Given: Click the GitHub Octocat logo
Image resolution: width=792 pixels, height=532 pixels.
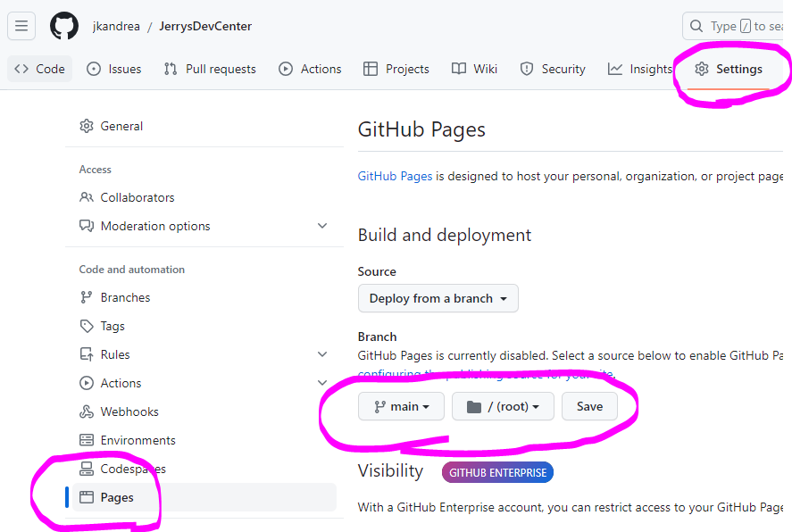Looking at the screenshot, I should tap(64, 26).
